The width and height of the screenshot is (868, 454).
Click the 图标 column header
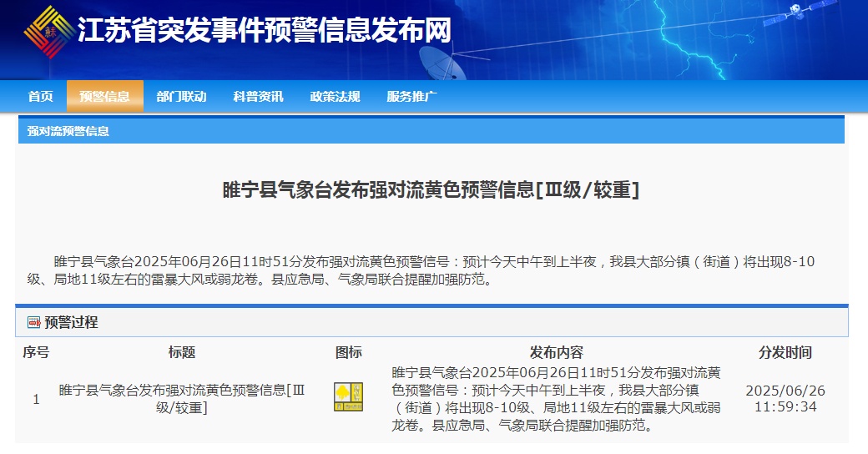[348, 352]
